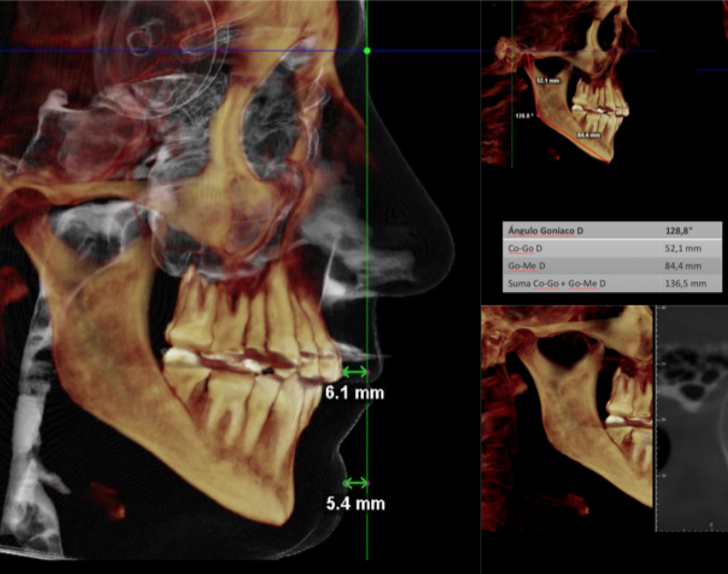
Task: Select the 5.4 mm measurement label
Action: [x=356, y=503]
